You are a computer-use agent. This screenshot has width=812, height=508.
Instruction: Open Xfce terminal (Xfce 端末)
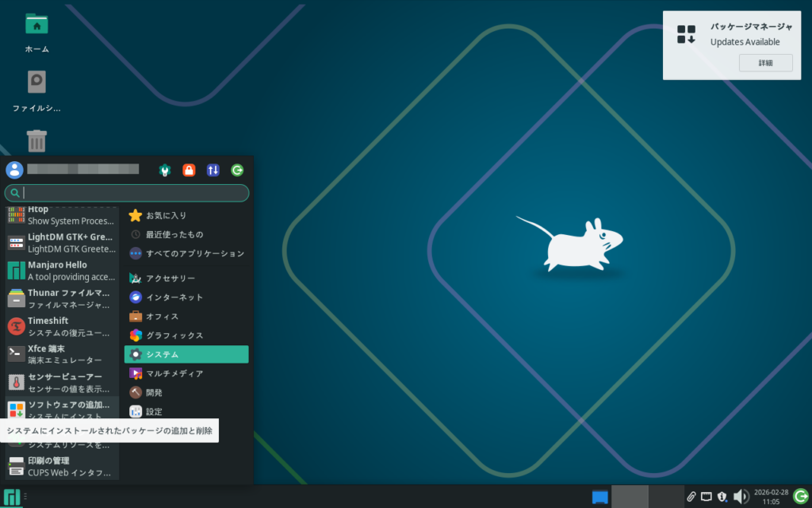[x=62, y=354]
